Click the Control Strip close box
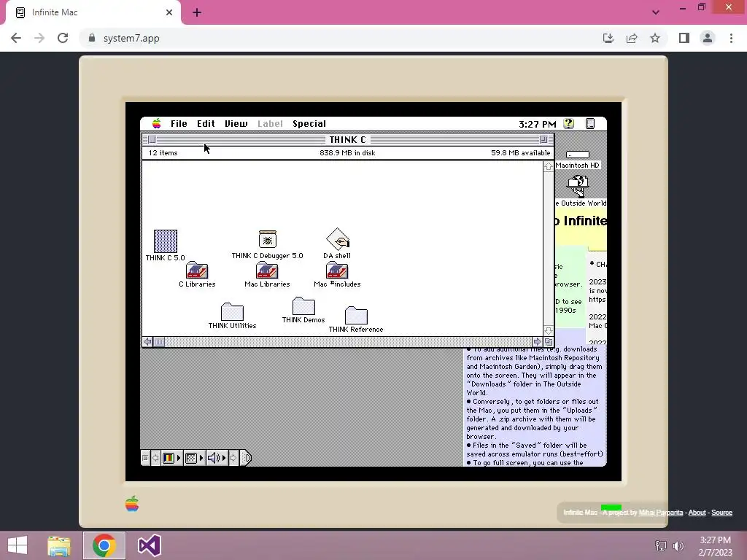 pos(145,458)
